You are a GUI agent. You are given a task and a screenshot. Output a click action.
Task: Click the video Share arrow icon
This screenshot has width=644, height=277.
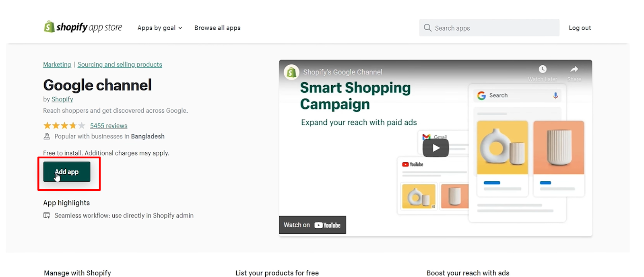click(x=574, y=69)
